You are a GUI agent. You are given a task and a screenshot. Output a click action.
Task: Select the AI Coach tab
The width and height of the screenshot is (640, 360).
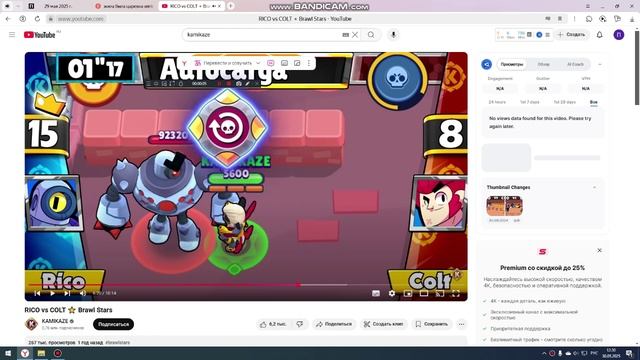[575, 64]
